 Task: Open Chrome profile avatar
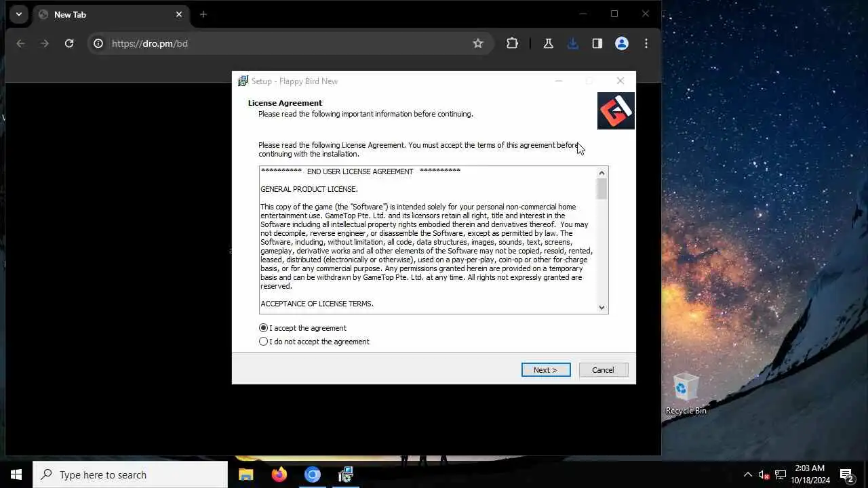(621, 43)
